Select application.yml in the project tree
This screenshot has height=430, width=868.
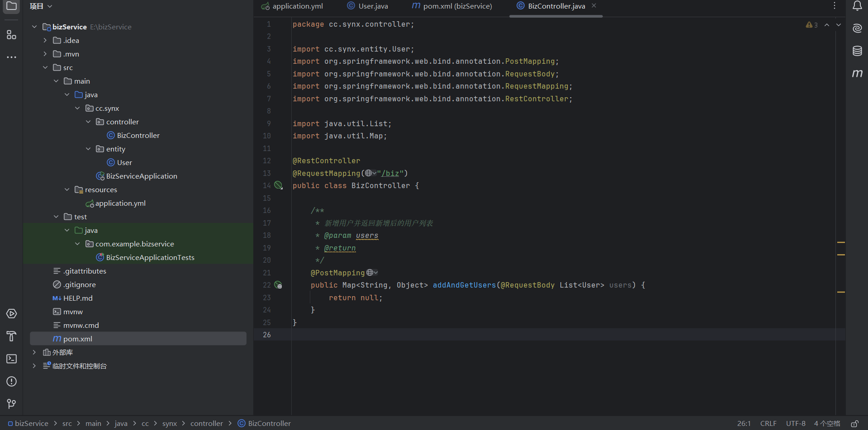[116, 203]
